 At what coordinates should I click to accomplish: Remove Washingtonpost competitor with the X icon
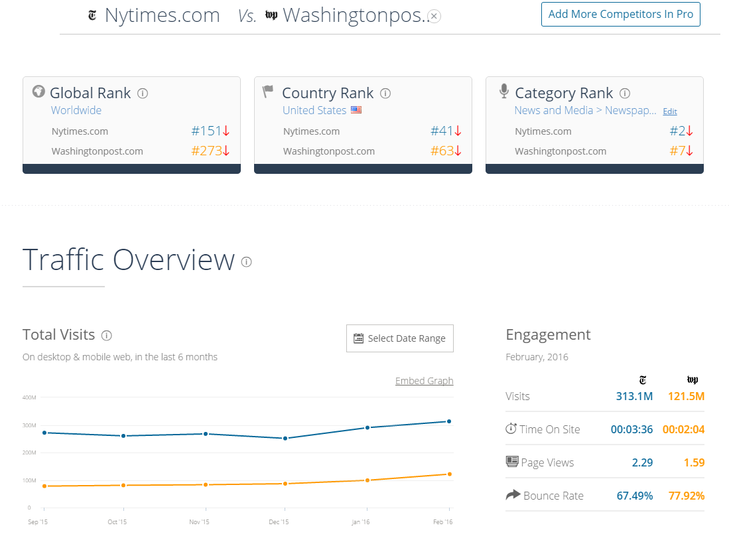click(x=434, y=17)
